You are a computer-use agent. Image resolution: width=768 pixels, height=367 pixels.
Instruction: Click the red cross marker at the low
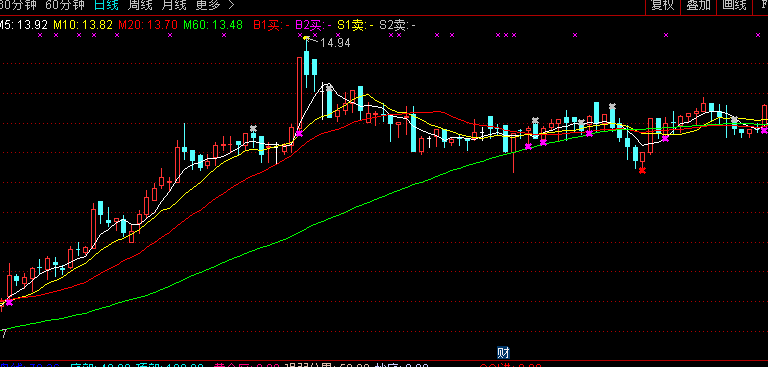(x=642, y=170)
